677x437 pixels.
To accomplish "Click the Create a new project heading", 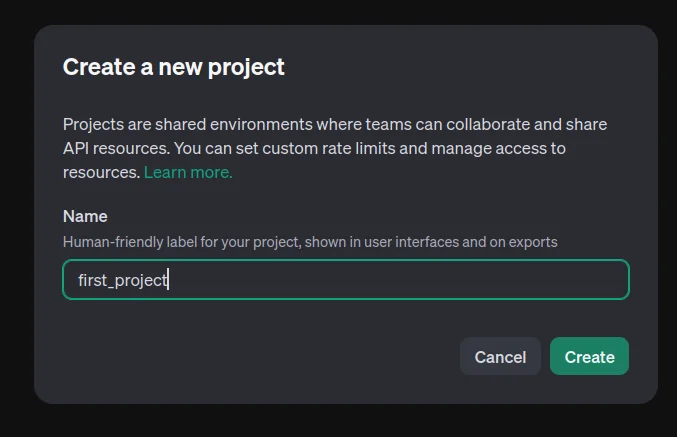I will point(174,67).
